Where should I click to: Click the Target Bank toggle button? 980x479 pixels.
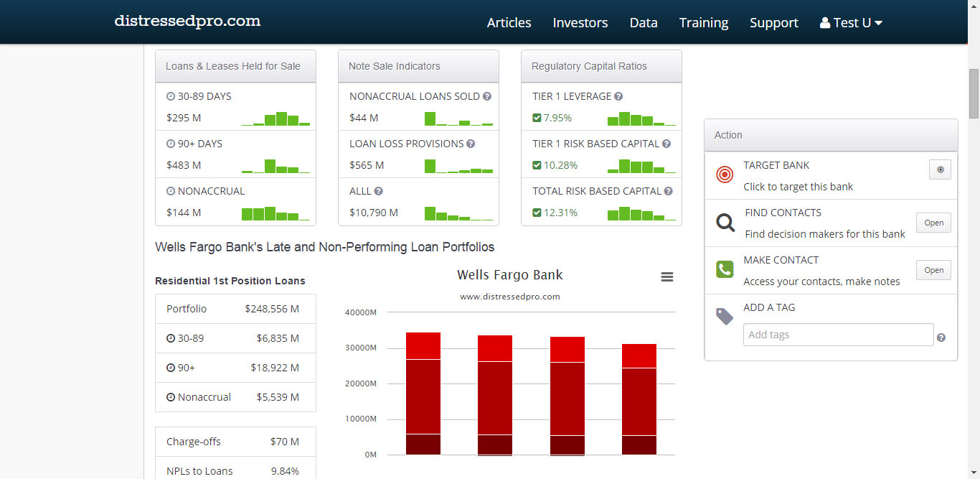click(940, 169)
